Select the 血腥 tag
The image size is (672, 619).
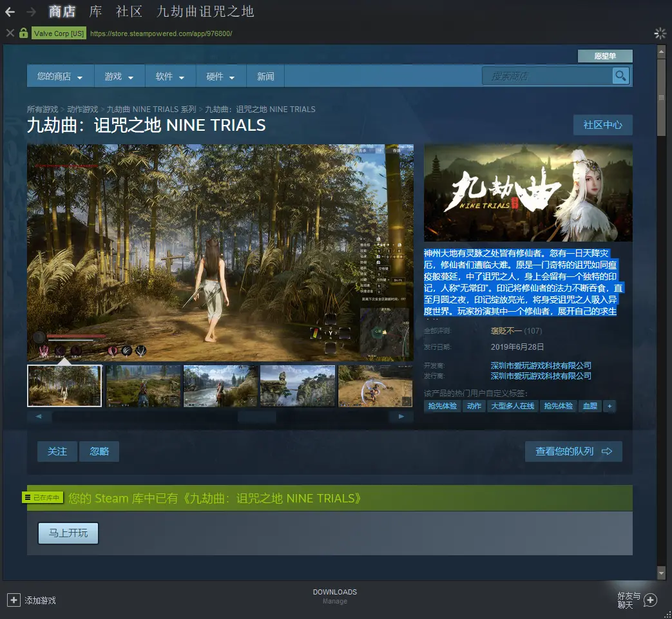(x=590, y=406)
